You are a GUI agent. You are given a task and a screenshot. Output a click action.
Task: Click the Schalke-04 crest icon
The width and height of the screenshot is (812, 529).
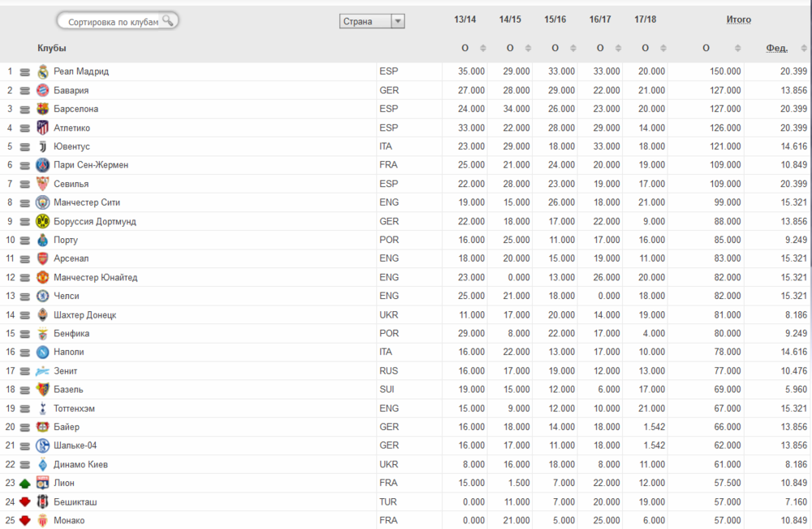pos(43,445)
